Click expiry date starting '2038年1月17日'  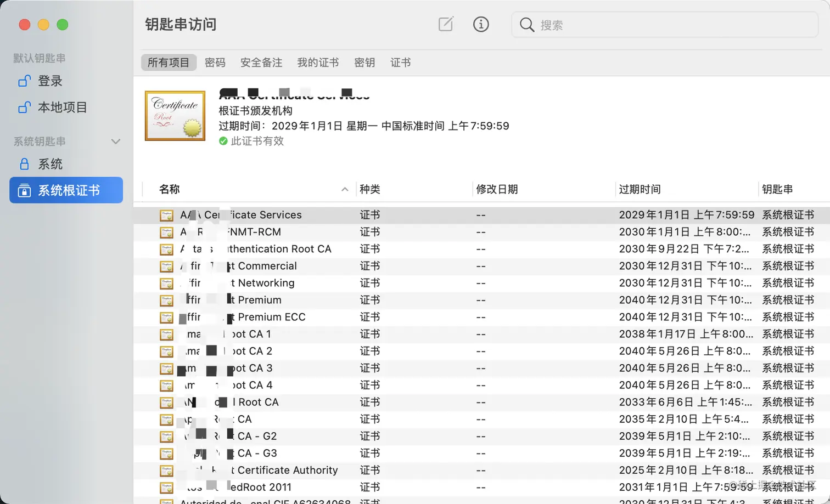(x=686, y=334)
